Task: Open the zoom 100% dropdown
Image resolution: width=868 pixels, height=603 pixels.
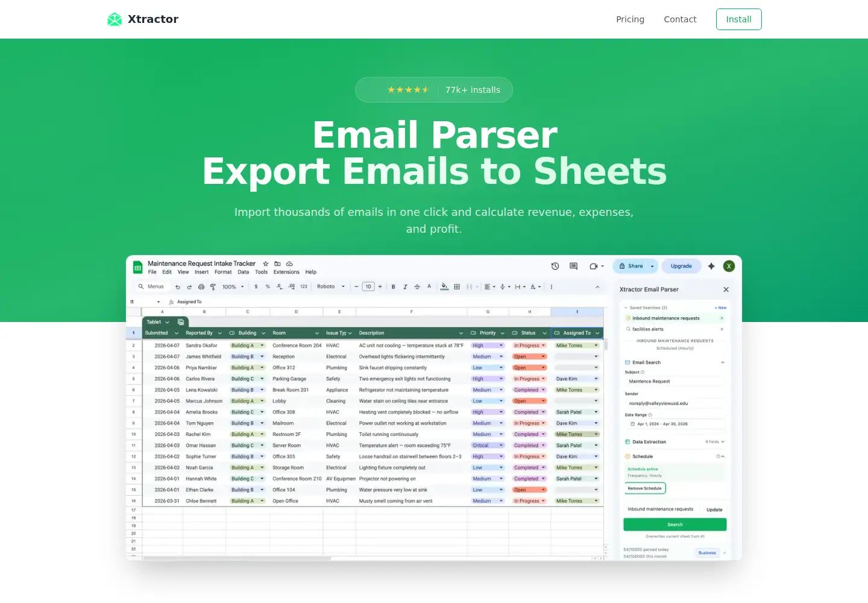Action: click(x=233, y=287)
